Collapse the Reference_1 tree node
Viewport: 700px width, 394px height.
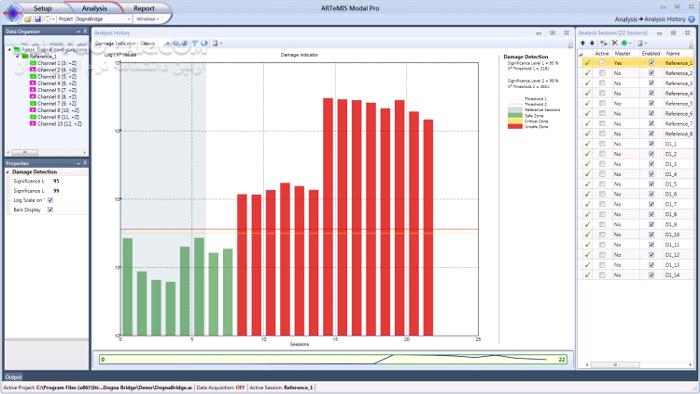(18, 57)
